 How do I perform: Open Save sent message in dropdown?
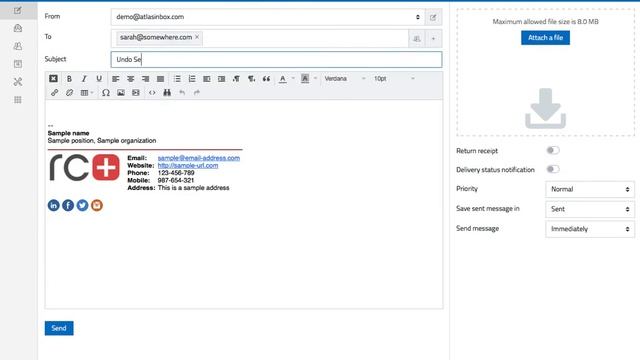pyautogui.click(x=590, y=209)
